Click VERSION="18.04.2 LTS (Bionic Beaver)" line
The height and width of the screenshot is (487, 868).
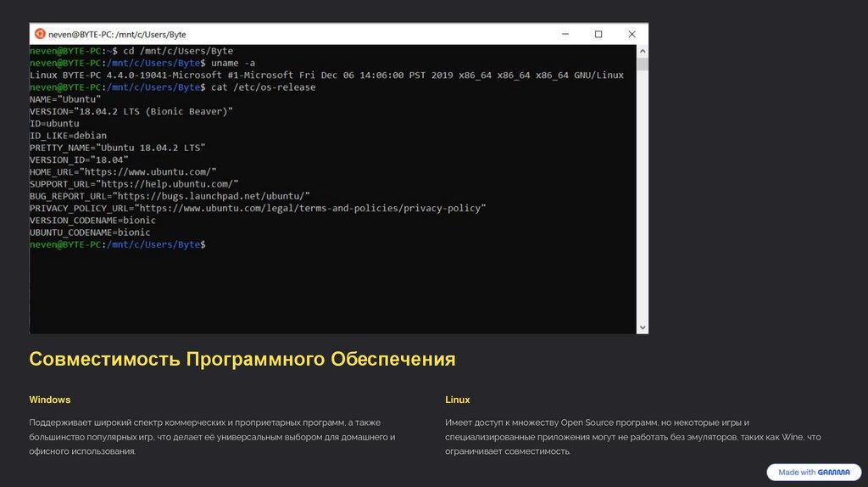click(131, 111)
